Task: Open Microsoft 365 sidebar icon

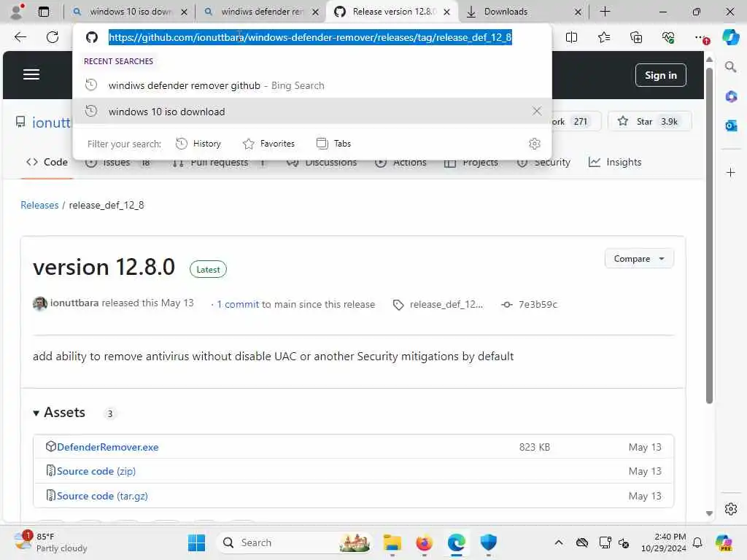Action: [x=731, y=97]
